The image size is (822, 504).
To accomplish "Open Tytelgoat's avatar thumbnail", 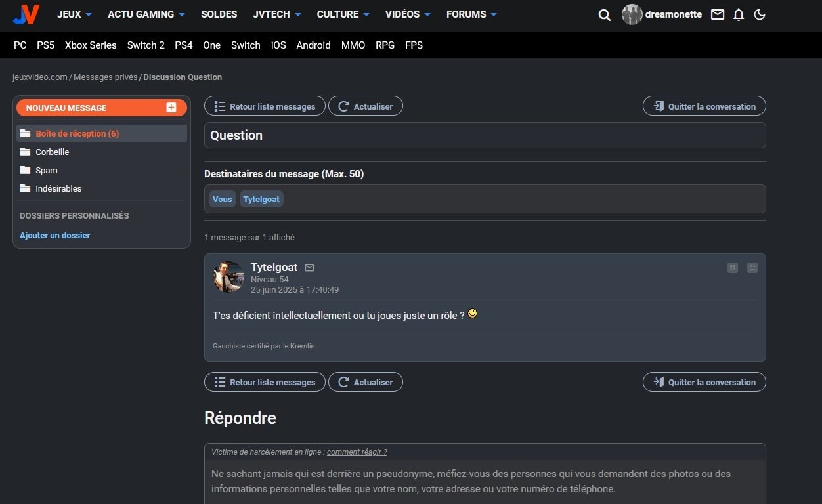I will tap(228, 277).
